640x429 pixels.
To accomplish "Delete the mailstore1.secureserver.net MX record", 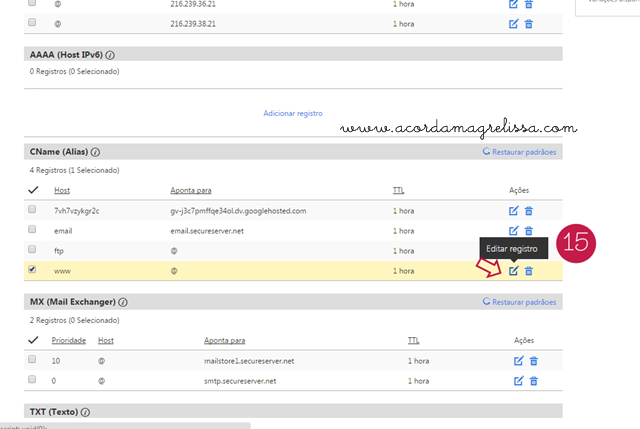I will [533, 361].
